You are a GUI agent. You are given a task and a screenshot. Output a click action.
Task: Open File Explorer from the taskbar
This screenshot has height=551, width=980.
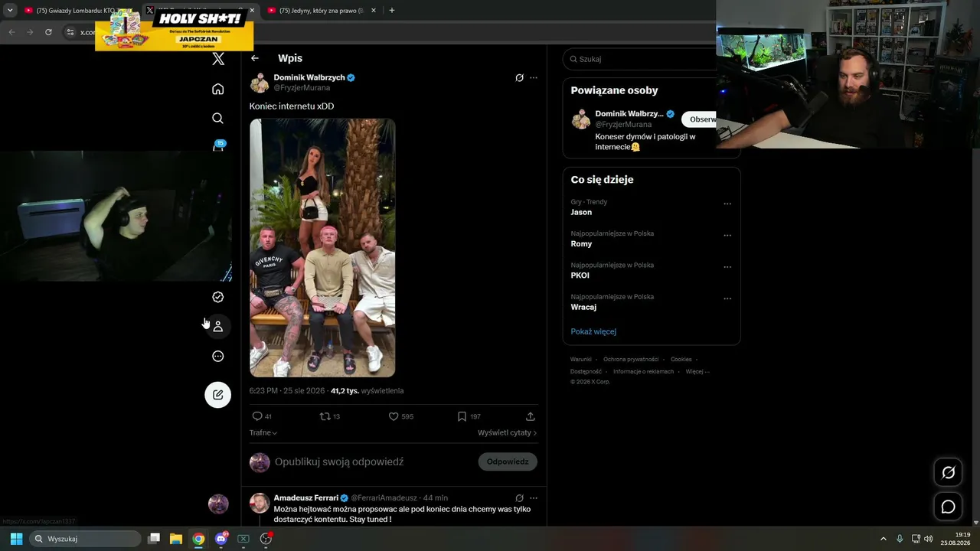coord(175,539)
